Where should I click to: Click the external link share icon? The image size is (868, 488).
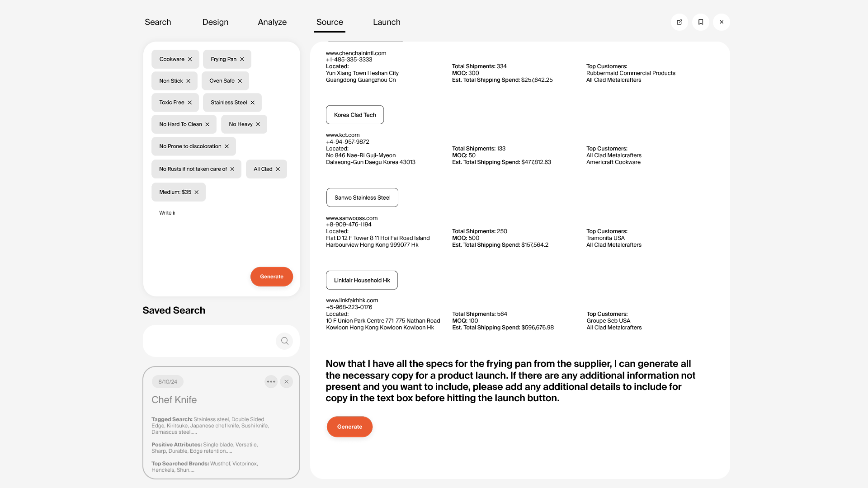(679, 22)
